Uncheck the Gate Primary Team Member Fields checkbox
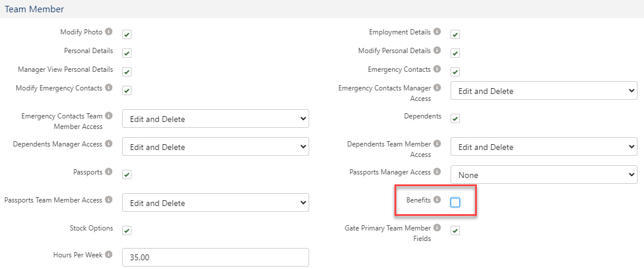Screen dimensions: 644x269 (455, 230)
